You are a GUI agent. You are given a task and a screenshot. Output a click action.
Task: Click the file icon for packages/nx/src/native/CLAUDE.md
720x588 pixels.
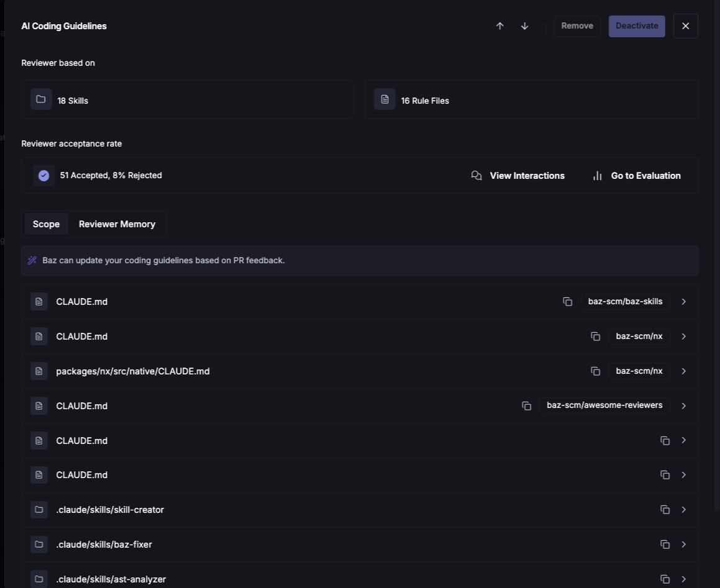coord(39,371)
